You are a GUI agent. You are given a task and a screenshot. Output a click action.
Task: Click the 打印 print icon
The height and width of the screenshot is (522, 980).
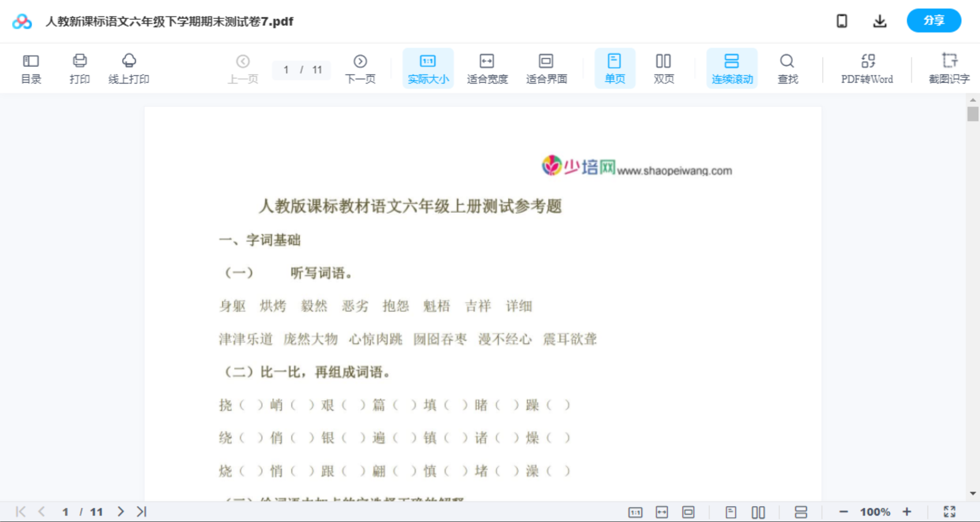pos(80,68)
